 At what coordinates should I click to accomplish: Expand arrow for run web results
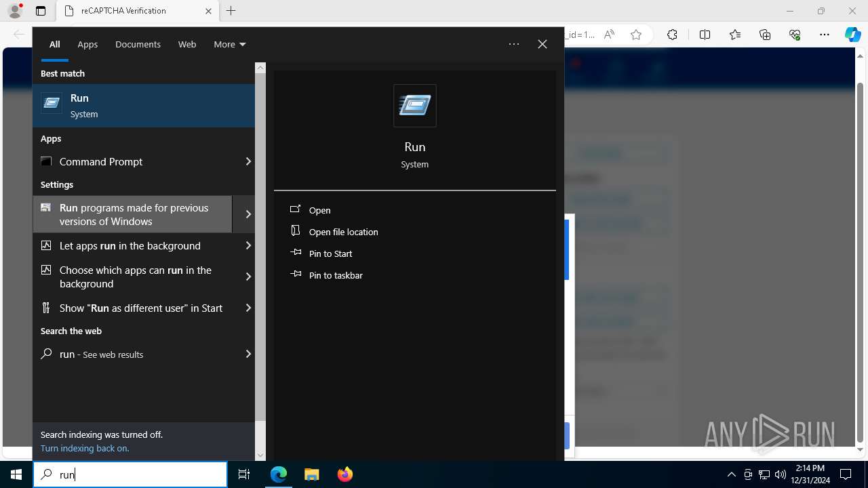pos(248,354)
